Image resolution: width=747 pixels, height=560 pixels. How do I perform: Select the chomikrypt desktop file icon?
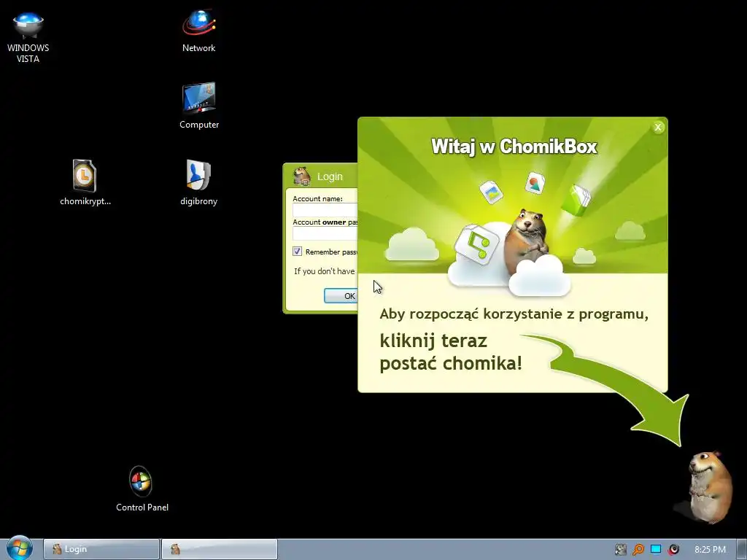coord(85,182)
